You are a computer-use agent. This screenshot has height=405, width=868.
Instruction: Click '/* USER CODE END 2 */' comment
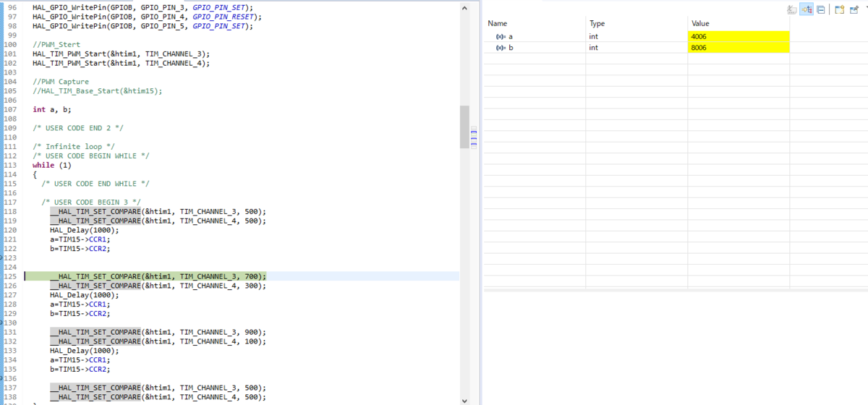click(78, 128)
